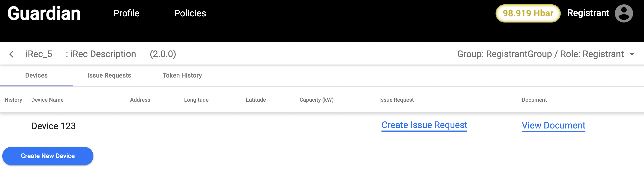This screenshot has height=171, width=644.
Task: Click the back chevron arrow icon
Action: (x=11, y=54)
